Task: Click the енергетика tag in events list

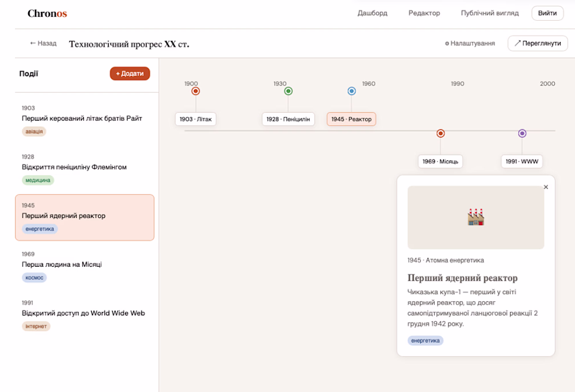Action: coord(40,229)
